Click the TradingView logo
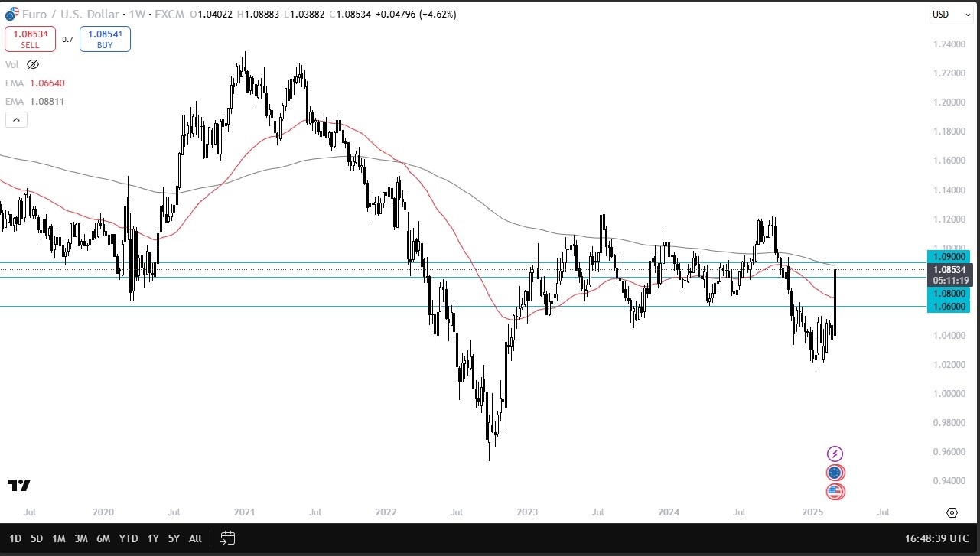This screenshot has width=980, height=556. click(x=18, y=486)
